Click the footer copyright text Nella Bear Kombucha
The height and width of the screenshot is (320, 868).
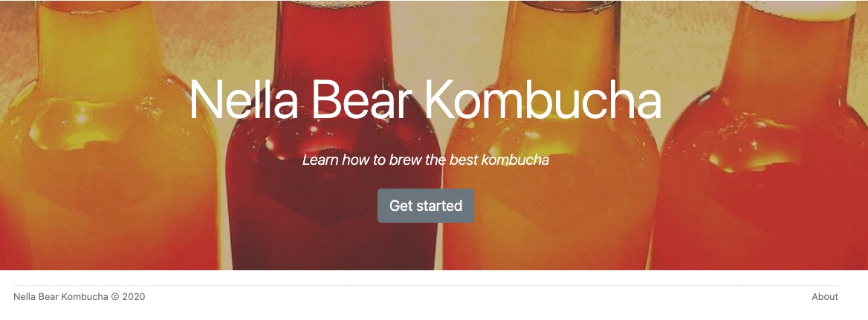click(61, 297)
